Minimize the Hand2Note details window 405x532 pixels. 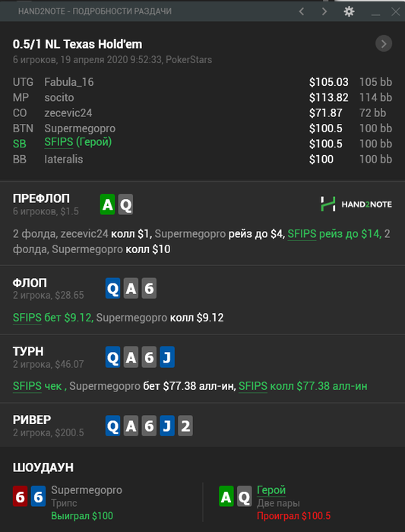point(375,12)
